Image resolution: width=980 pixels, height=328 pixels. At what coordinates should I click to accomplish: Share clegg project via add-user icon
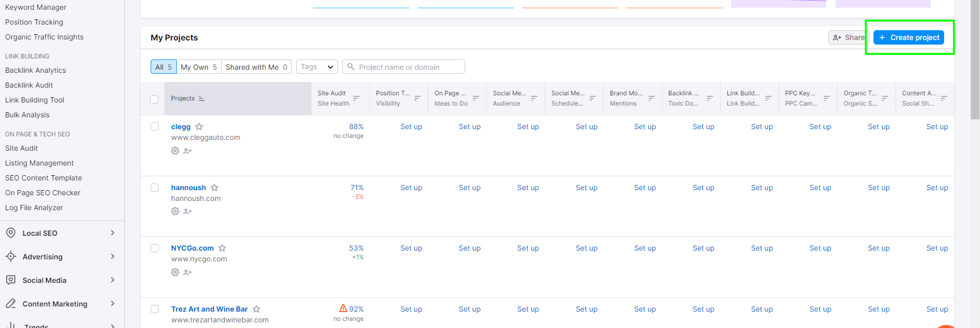[187, 151]
